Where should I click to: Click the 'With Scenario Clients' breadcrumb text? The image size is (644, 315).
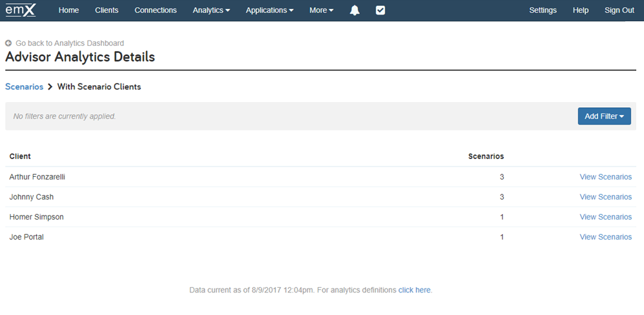point(99,86)
